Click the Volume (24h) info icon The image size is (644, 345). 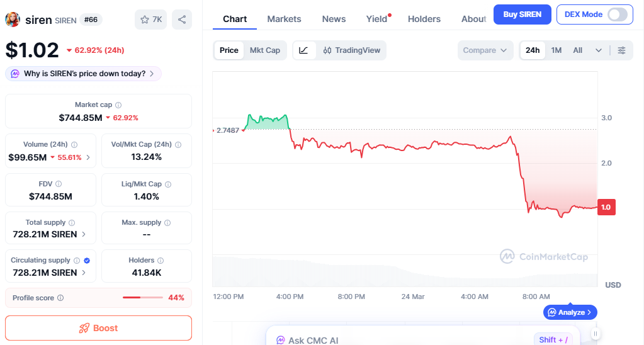click(x=74, y=145)
